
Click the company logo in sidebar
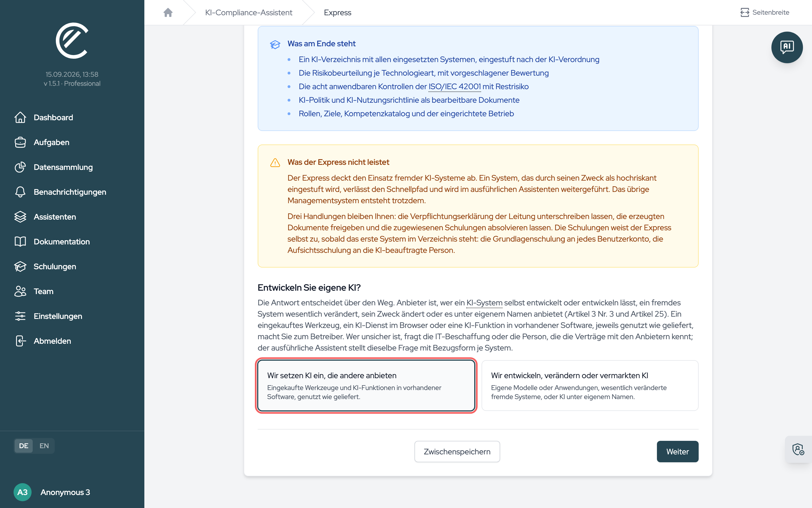72,41
